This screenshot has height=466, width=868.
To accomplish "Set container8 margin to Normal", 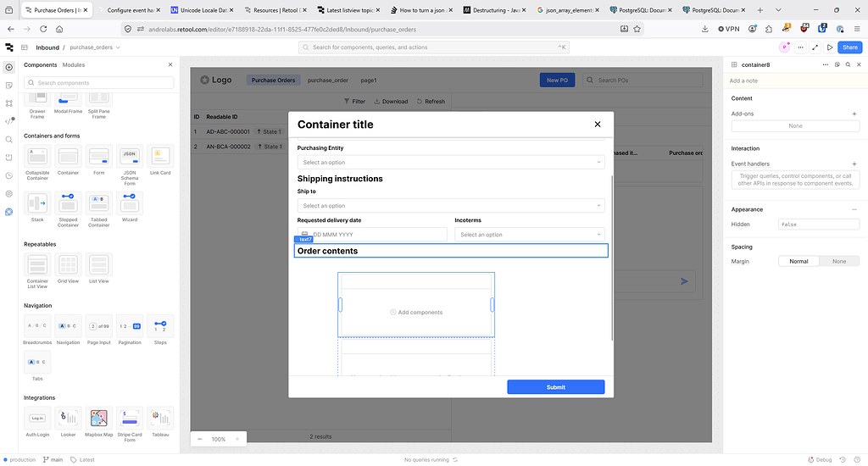I will coord(798,261).
